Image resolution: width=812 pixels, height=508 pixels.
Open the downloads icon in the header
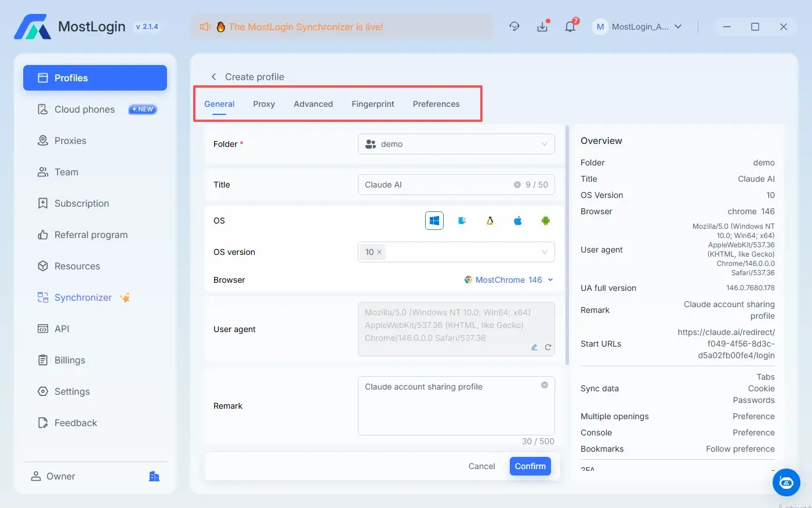[x=542, y=27]
